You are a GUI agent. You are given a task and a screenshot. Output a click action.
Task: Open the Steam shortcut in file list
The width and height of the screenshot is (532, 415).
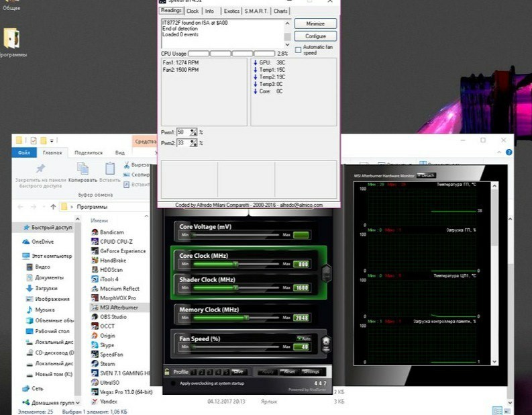click(x=107, y=363)
